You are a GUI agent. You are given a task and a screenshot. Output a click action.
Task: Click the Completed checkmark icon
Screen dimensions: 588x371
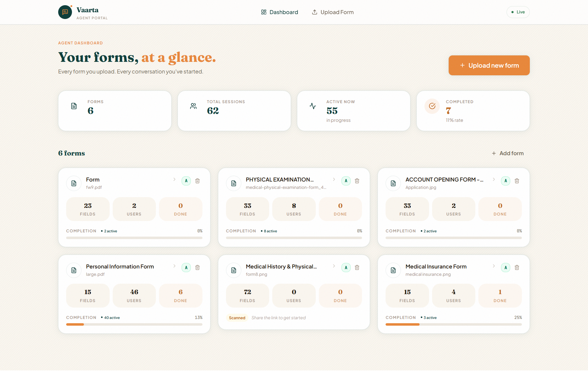tap(432, 106)
